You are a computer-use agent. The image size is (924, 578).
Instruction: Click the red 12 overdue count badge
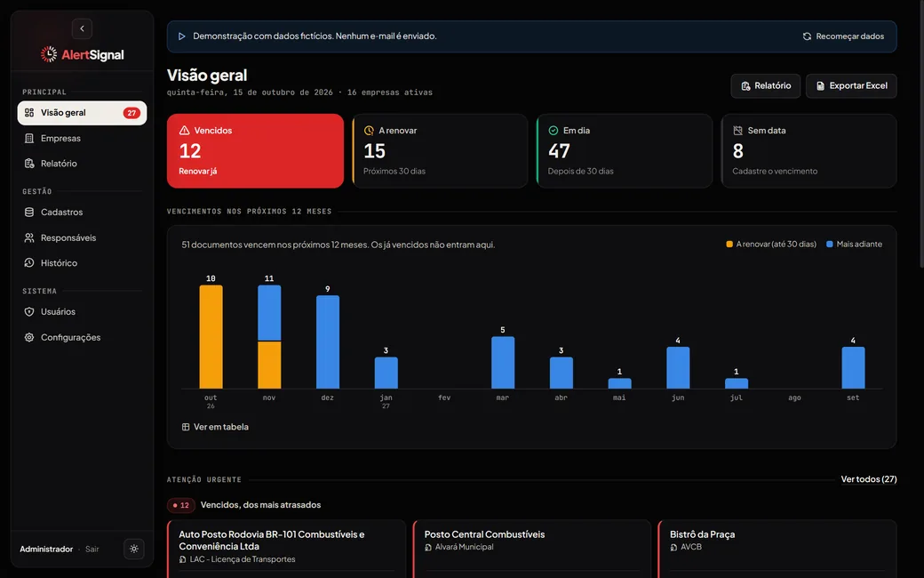[181, 505]
